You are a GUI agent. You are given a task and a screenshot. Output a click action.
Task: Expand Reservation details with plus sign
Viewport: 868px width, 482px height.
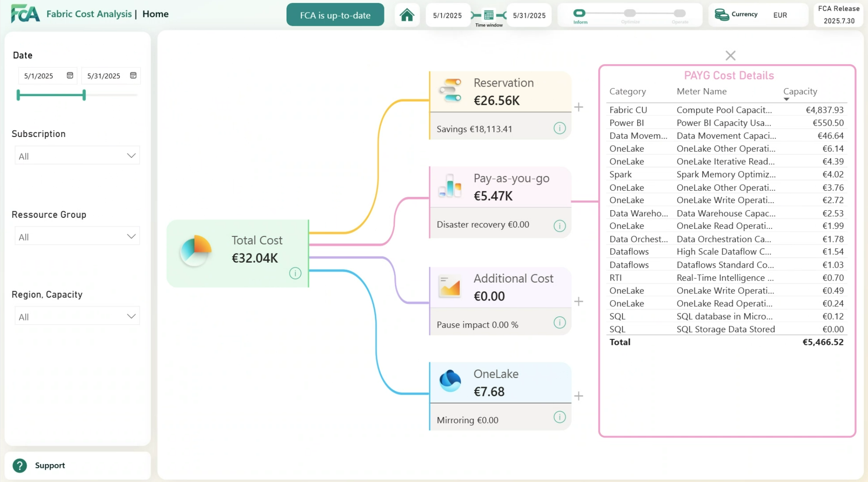(579, 107)
